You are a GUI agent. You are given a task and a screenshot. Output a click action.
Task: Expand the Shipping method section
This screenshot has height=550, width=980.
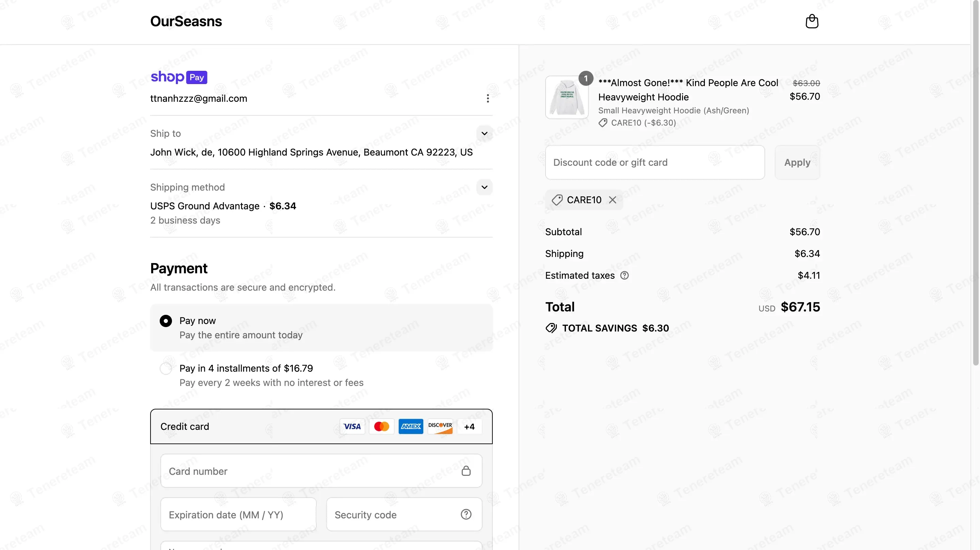pyautogui.click(x=484, y=187)
